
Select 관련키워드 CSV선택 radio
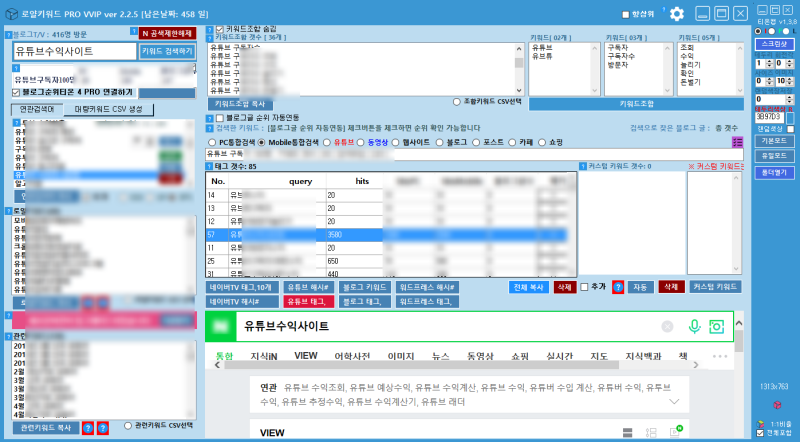pyautogui.click(x=128, y=426)
